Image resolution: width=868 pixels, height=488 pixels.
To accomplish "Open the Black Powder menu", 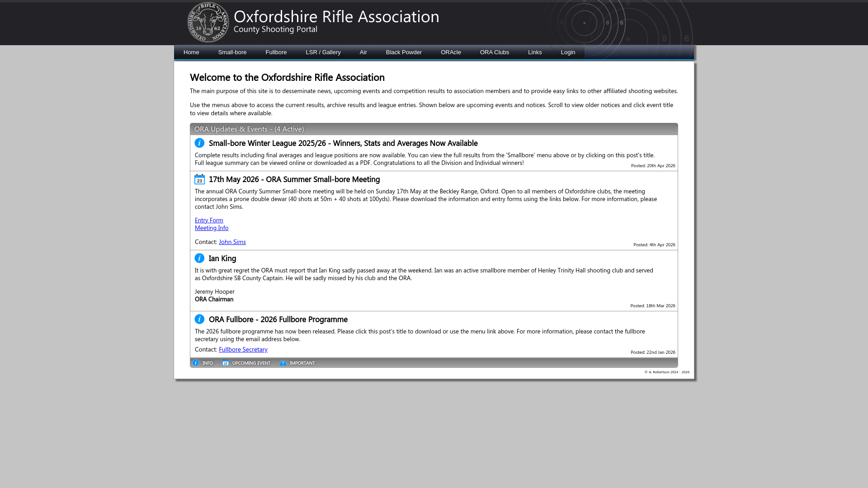I will pos(404,52).
